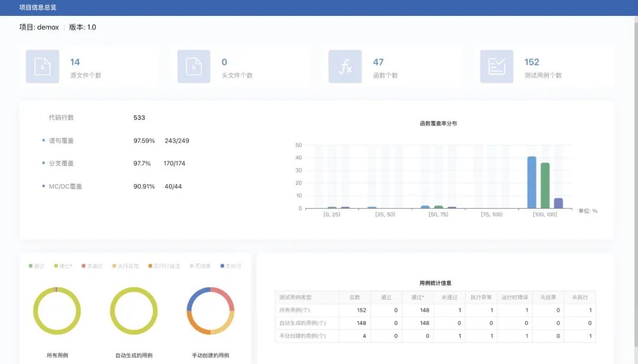Toggle the 通过 legend item
Viewport: 638px width, 364px height.
click(37, 266)
